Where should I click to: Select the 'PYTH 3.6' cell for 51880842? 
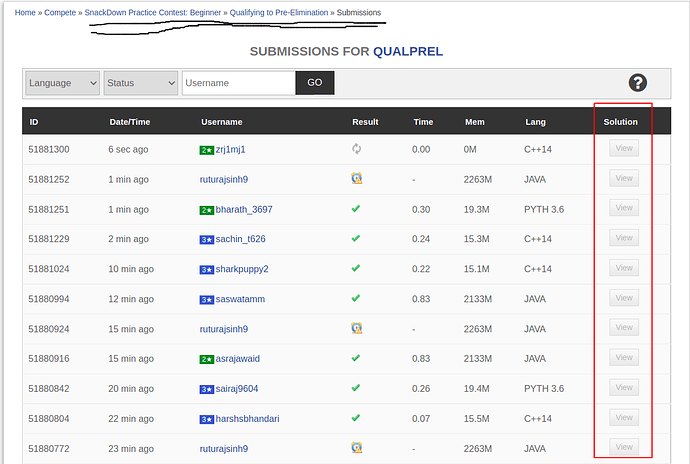pos(544,389)
